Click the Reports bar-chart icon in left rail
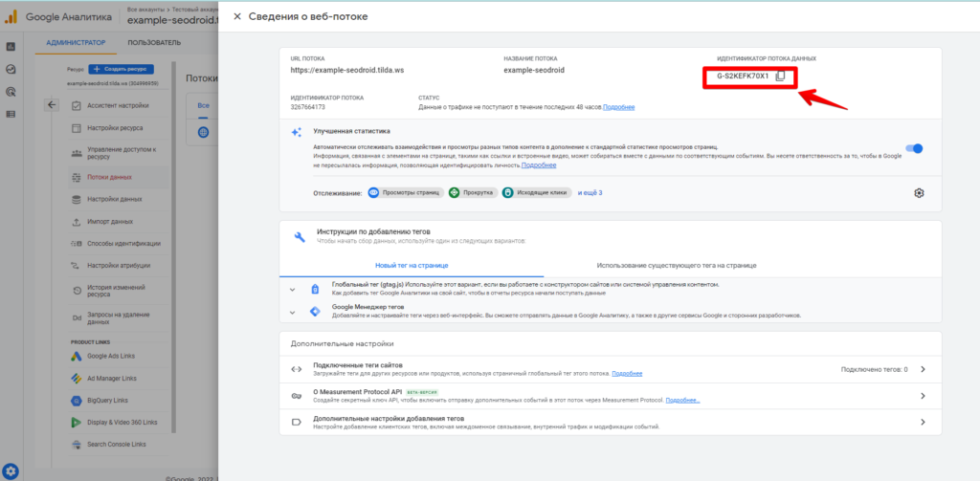The height and width of the screenshot is (481, 980). (x=11, y=47)
